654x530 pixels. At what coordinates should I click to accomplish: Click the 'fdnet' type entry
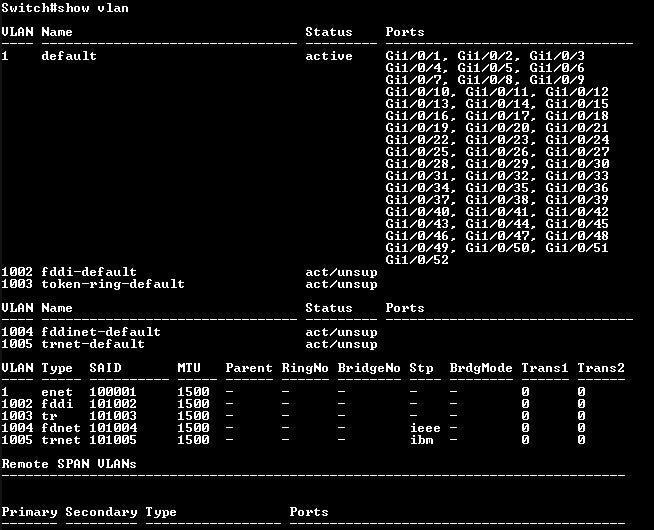(61, 428)
